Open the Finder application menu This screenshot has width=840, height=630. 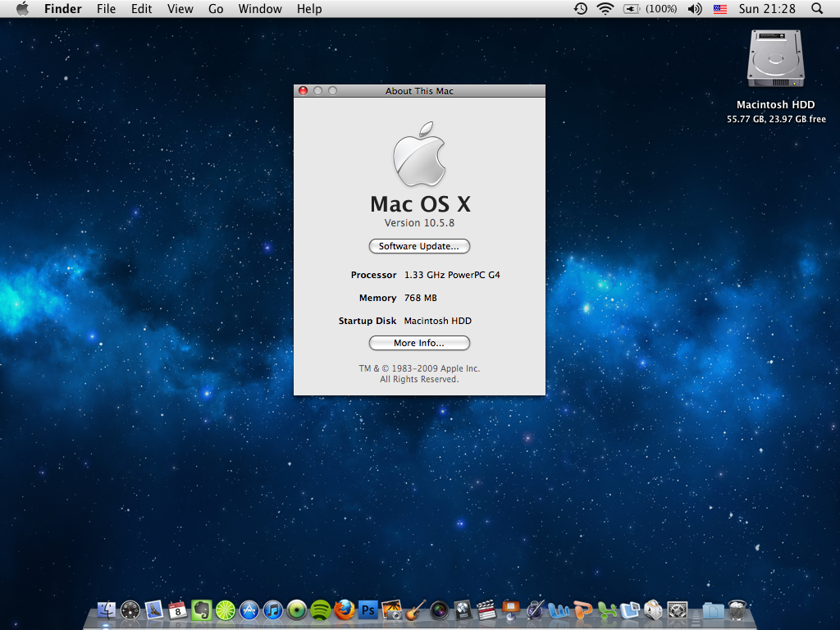(x=63, y=8)
